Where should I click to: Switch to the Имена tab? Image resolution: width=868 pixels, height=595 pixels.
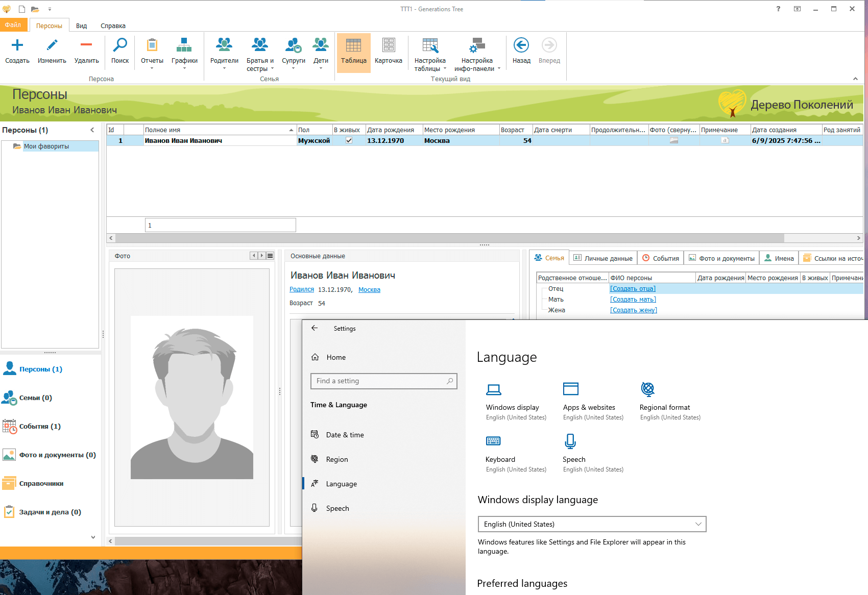click(779, 258)
